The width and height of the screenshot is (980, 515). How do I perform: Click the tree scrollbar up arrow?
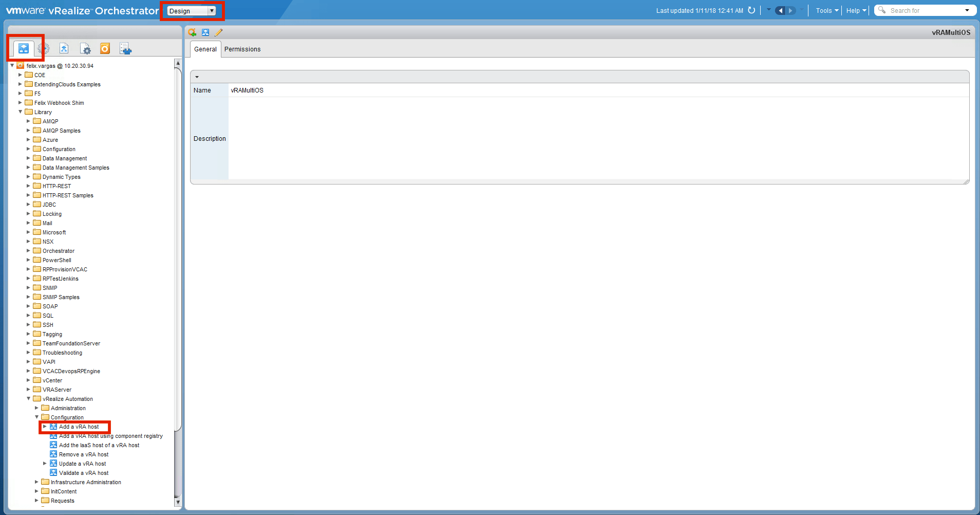click(178, 63)
